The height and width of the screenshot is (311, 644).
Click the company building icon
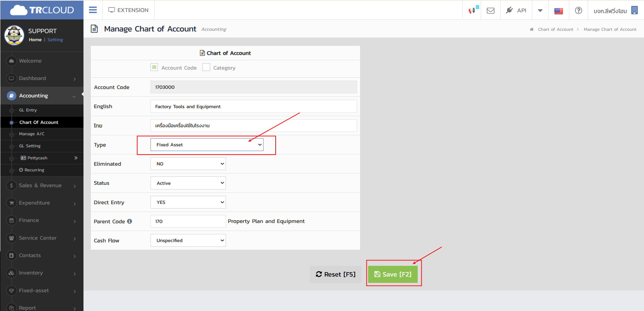[x=634, y=10]
